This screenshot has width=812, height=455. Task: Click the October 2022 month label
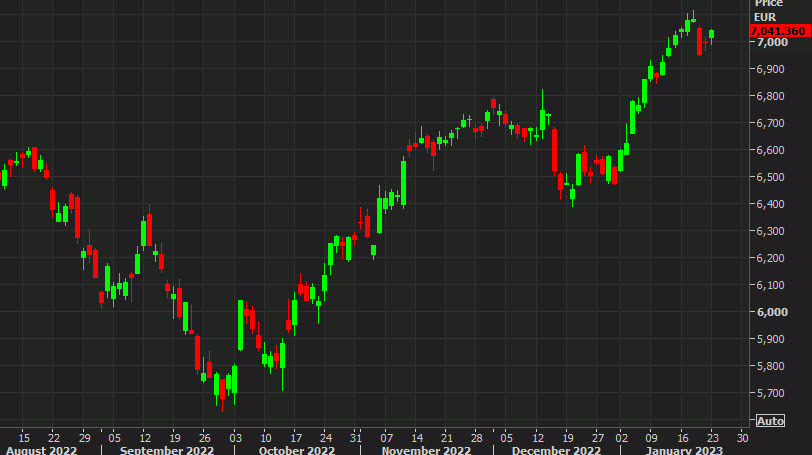297,450
